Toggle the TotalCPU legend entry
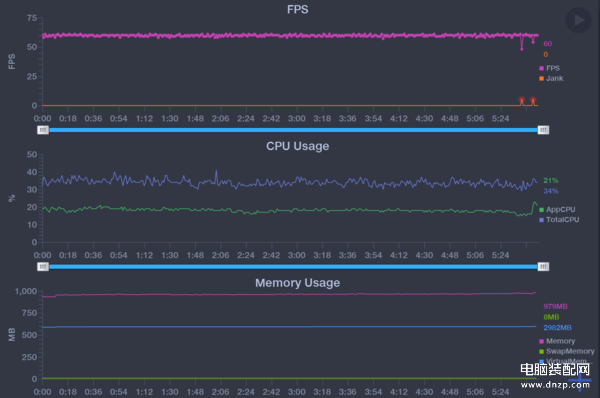 [x=559, y=220]
